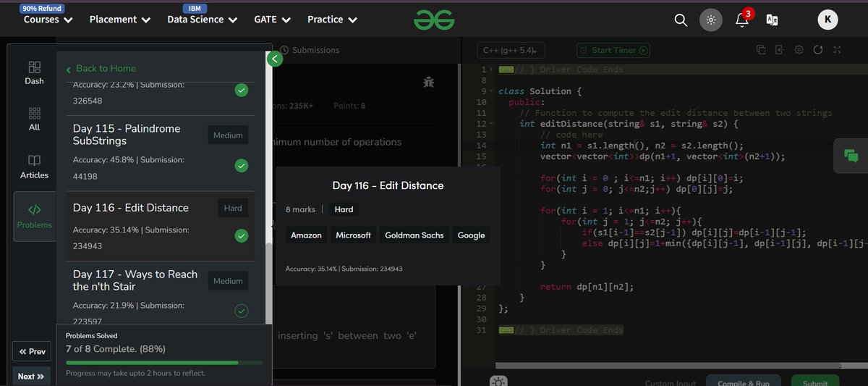The image size is (868, 386).
Task: Expand folded driver code at line 1
Action: point(506,70)
